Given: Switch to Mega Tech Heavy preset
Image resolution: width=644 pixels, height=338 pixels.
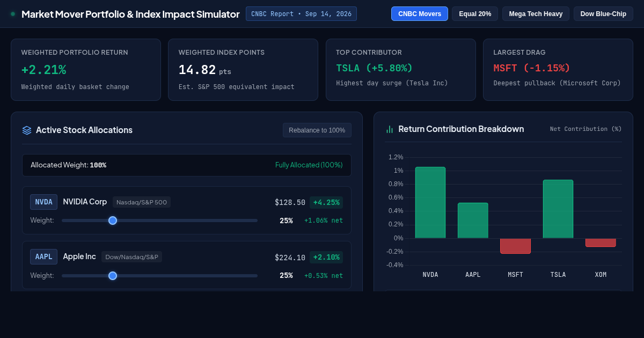Looking at the screenshot, I should point(536,14).
